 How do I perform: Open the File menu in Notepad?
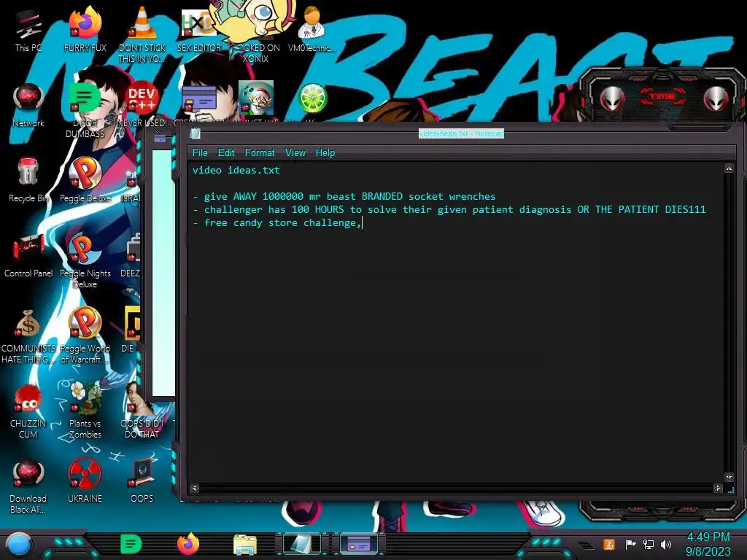pyautogui.click(x=200, y=153)
